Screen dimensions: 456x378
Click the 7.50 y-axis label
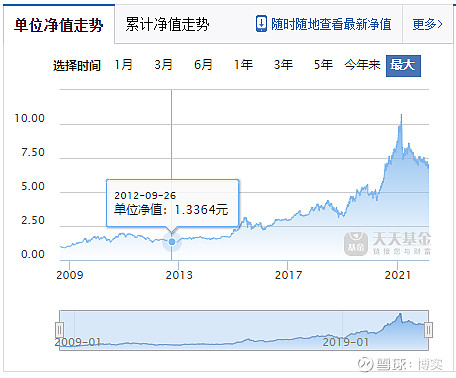(33, 152)
